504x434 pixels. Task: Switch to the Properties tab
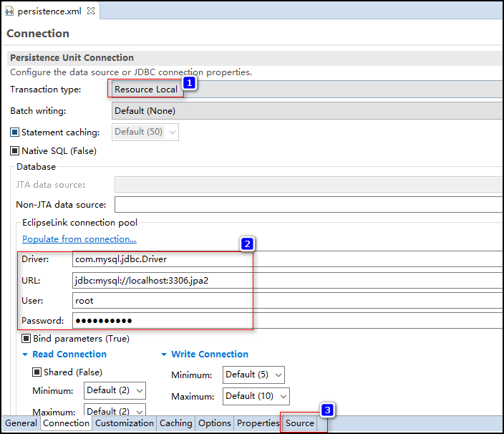258,423
